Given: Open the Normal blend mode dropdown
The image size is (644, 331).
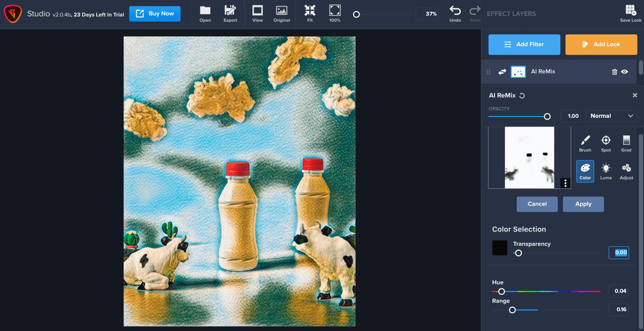Looking at the screenshot, I should click(611, 116).
